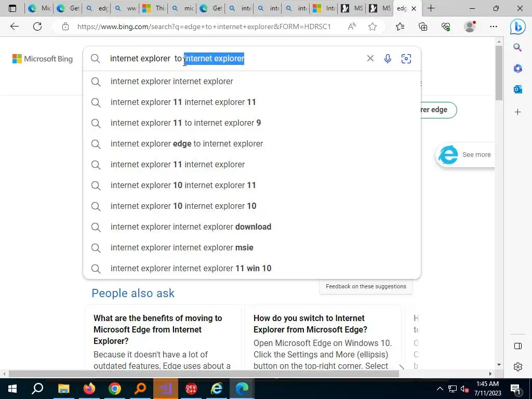
Task: Add this page to favorites star
Action: coord(373,26)
